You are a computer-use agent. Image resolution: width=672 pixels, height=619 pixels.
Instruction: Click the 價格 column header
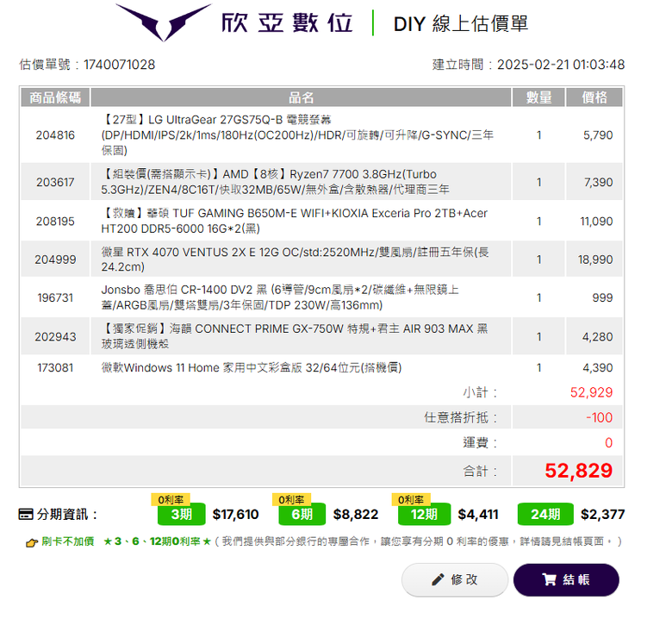click(594, 97)
